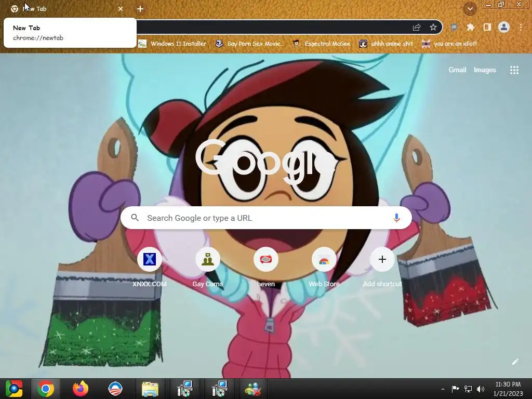Open Action Center flag icon
Screen dimensions: 532x399
(x=455, y=389)
